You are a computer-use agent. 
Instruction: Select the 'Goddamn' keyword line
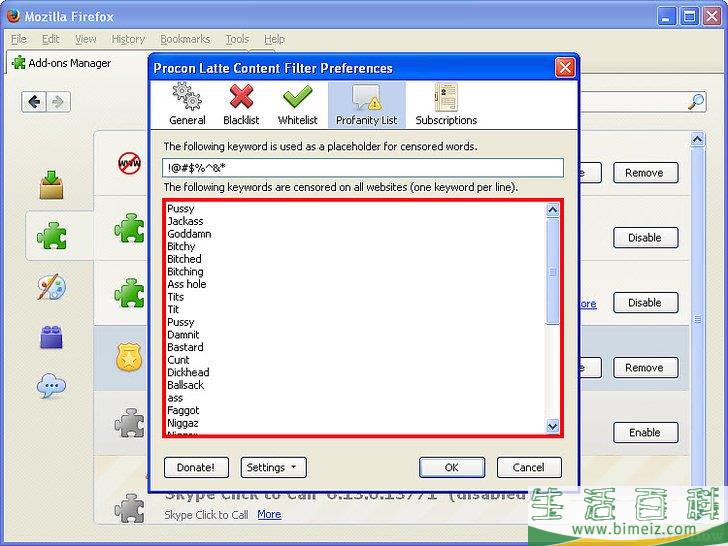[x=189, y=234]
